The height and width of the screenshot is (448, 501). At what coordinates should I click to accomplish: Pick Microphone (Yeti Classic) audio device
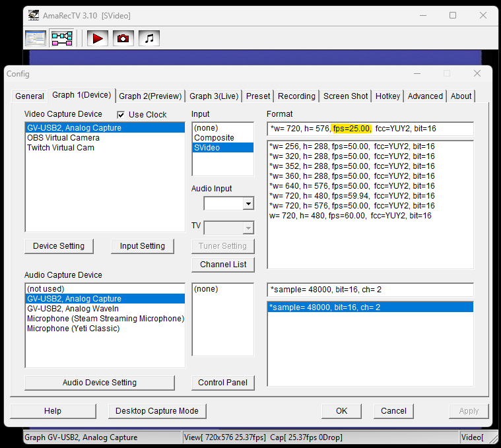(x=73, y=329)
